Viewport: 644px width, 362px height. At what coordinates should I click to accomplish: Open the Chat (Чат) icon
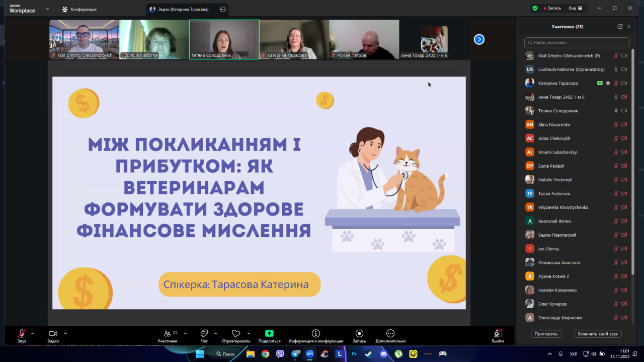tap(204, 334)
